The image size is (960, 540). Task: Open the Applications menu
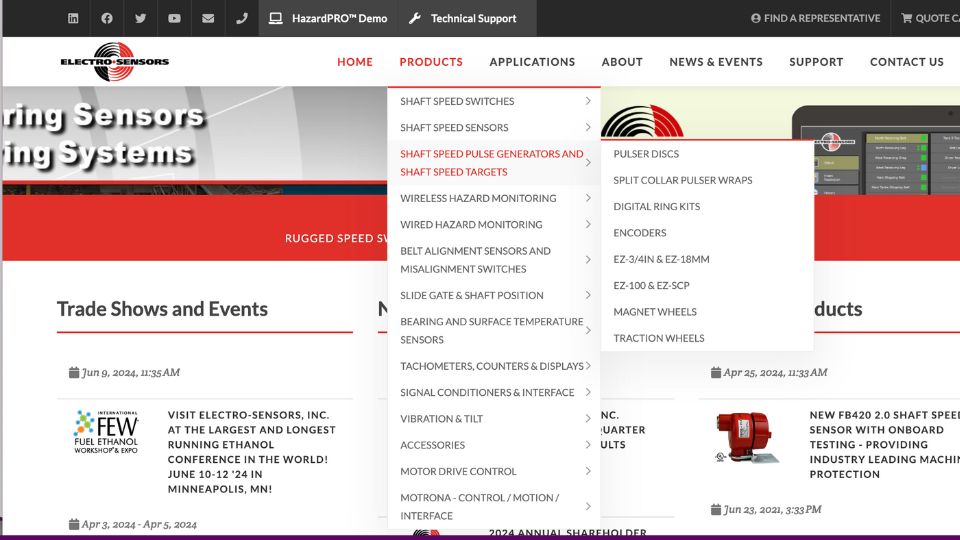point(532,62)
